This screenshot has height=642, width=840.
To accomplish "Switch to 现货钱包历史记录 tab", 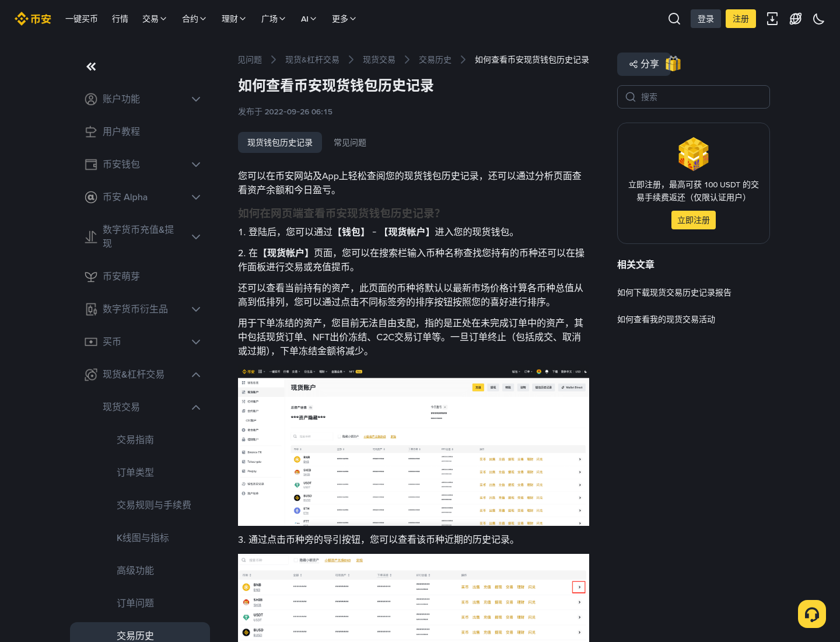I will pos(280,142).
